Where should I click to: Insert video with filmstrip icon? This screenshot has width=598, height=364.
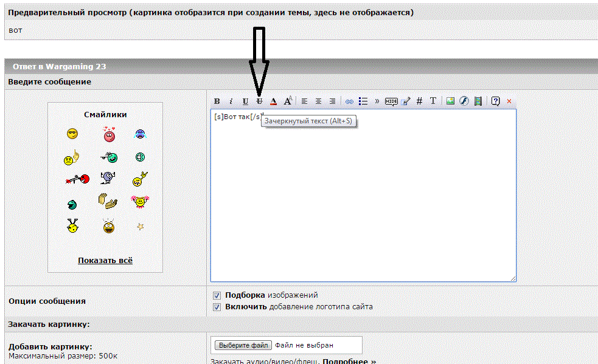coord(478,101)
